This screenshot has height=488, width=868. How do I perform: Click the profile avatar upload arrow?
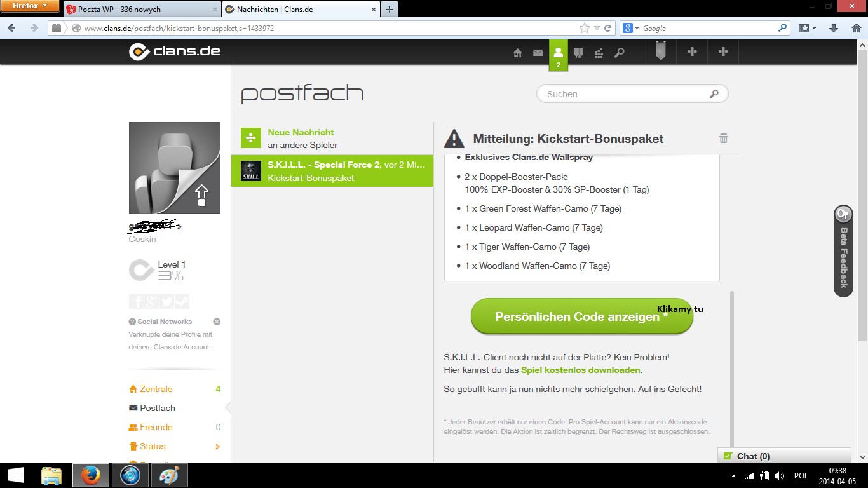coord(201,195)
